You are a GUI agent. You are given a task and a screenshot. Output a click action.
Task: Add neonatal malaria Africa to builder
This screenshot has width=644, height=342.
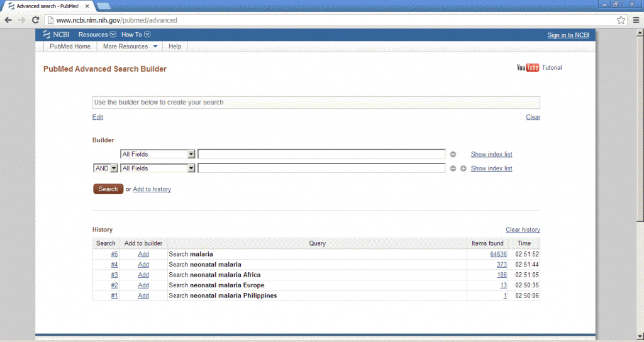[143, 275]
